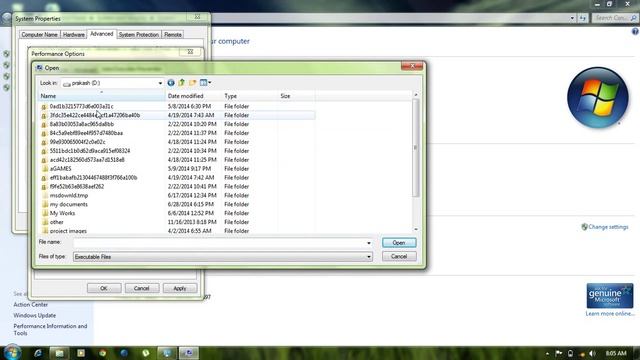Viewport: 640px width, 360px height.
Task: Click Apply in Performance Options
Action: click(180, 288)
